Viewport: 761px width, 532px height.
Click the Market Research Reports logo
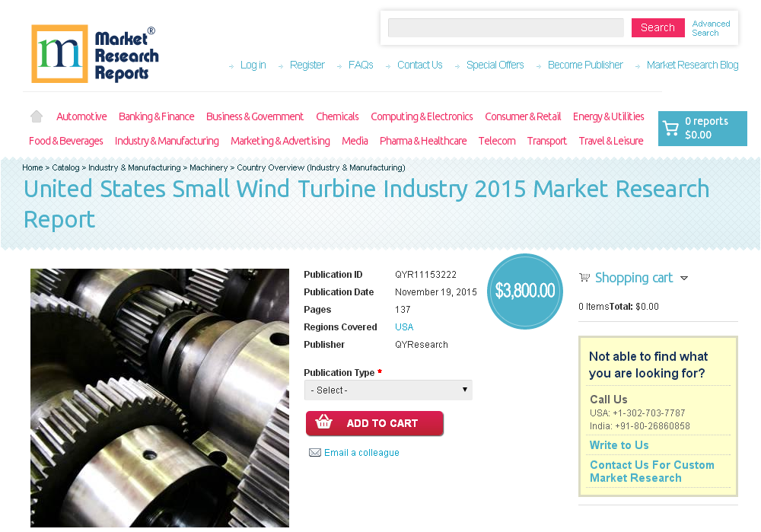point(95,54)
